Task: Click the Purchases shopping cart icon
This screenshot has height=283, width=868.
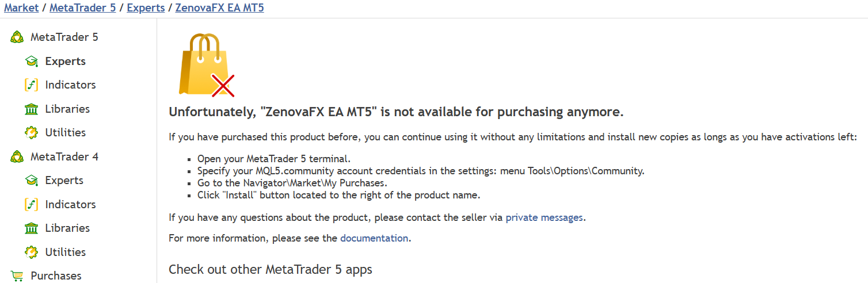Action: [17, 276]
